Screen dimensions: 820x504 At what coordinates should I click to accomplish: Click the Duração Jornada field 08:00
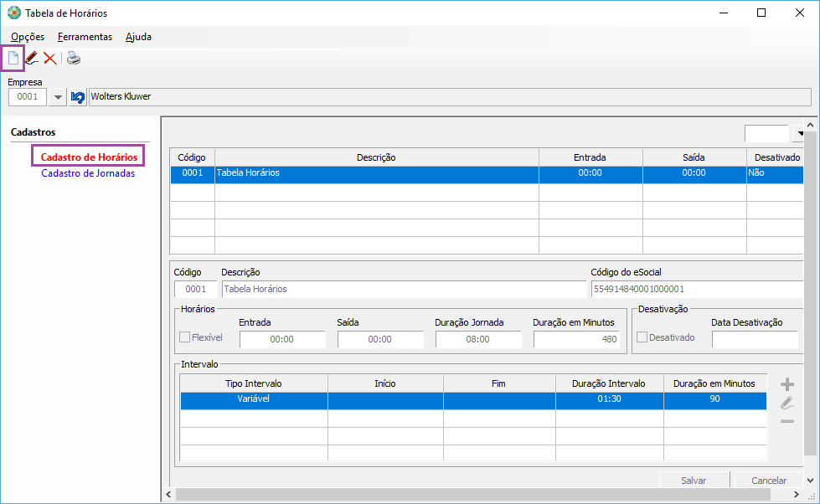478,339
